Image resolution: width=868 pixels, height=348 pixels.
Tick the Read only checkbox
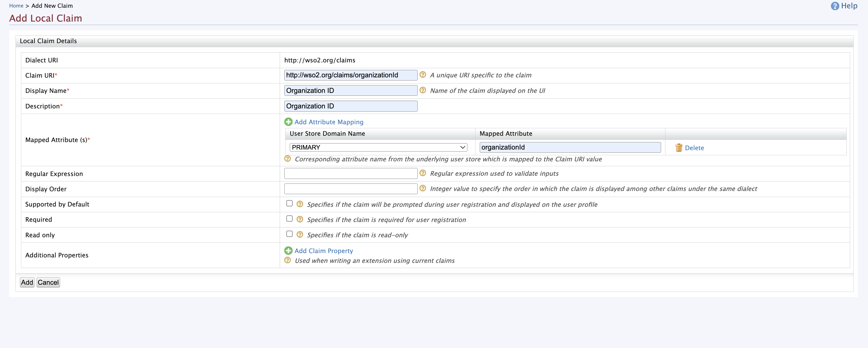point(289,234)
